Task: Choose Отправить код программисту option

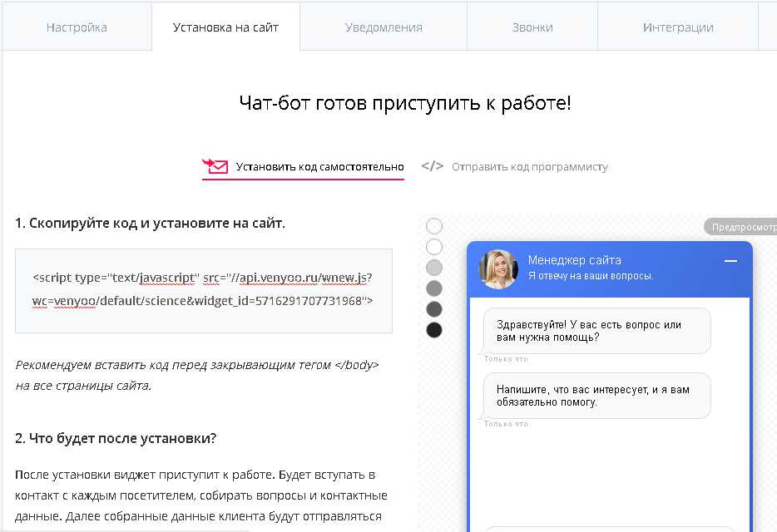Action: point(529,166)
